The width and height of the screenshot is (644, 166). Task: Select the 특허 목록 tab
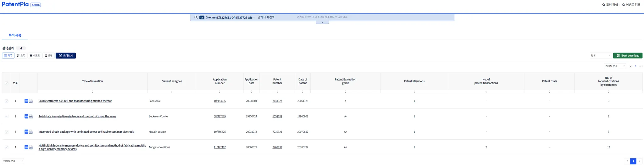[15, 35]
